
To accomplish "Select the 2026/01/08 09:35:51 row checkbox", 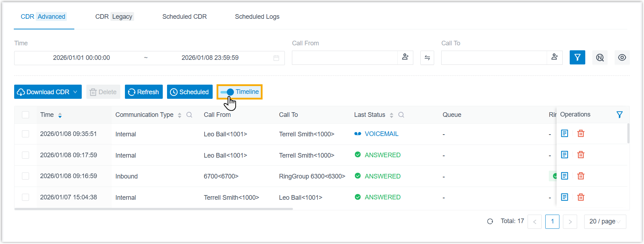I will point(25,134).
